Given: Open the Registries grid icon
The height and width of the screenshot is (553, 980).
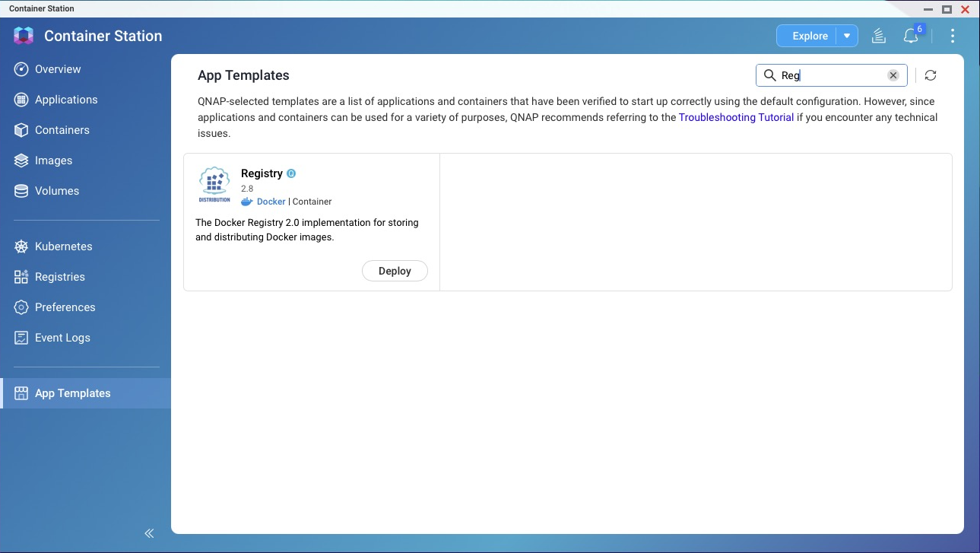Looking at the screenshot, I should 21,277.
